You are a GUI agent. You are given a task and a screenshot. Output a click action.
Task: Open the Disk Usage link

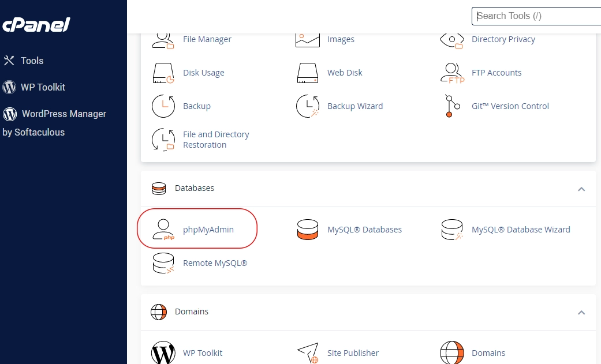coord(204,73)
